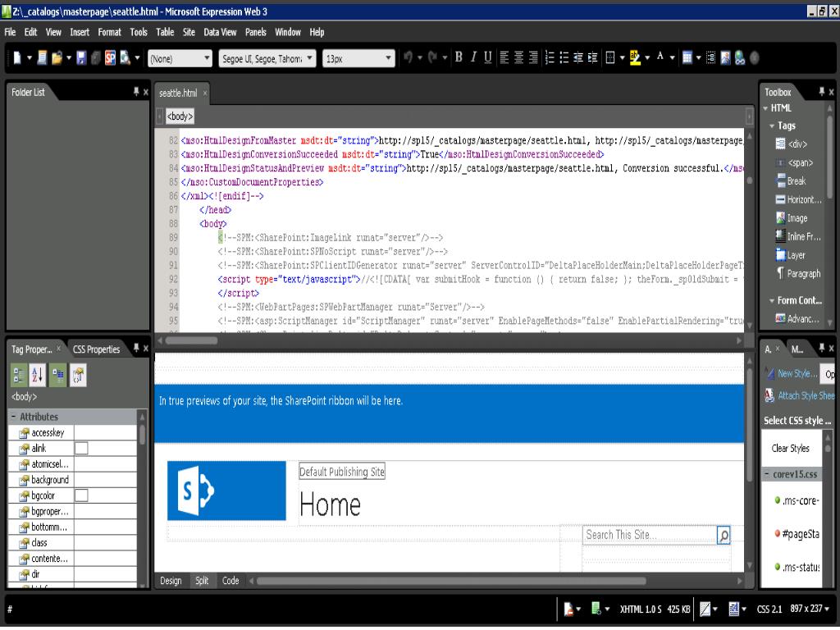
Task: Select the seattle.html document tab
Action: [x=178, y=93]
